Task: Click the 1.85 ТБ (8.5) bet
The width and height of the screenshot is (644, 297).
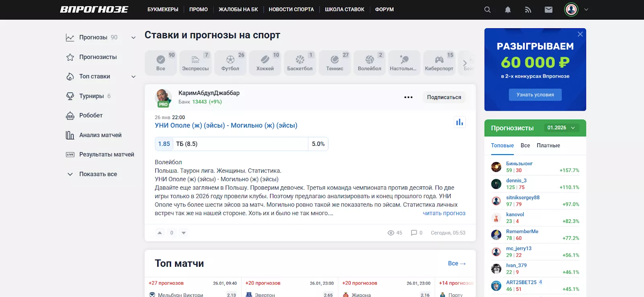Action: (242, 144)
